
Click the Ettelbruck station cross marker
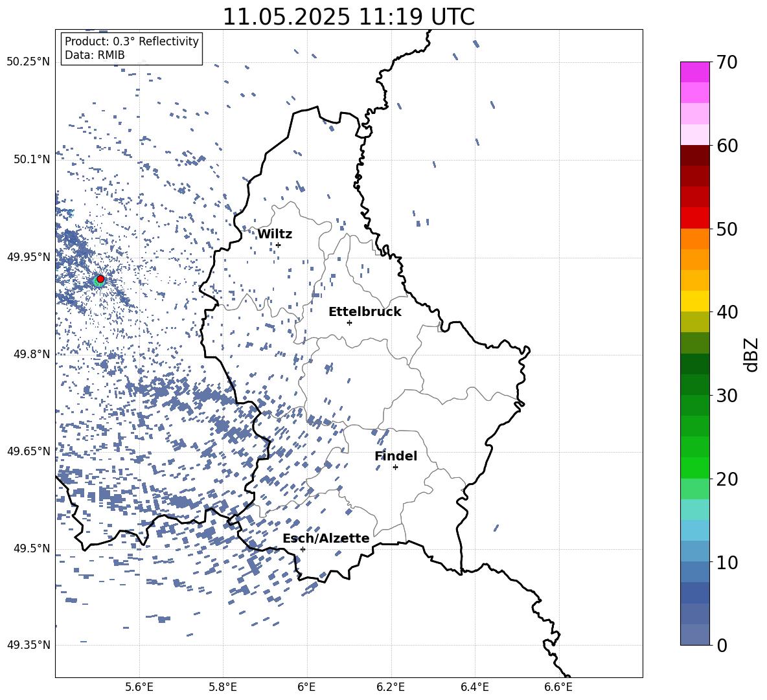point(349,322)
